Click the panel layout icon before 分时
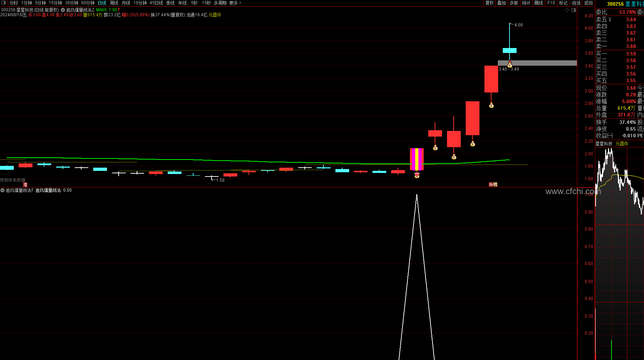Screen dimensions: 644x360 (4, 3)
